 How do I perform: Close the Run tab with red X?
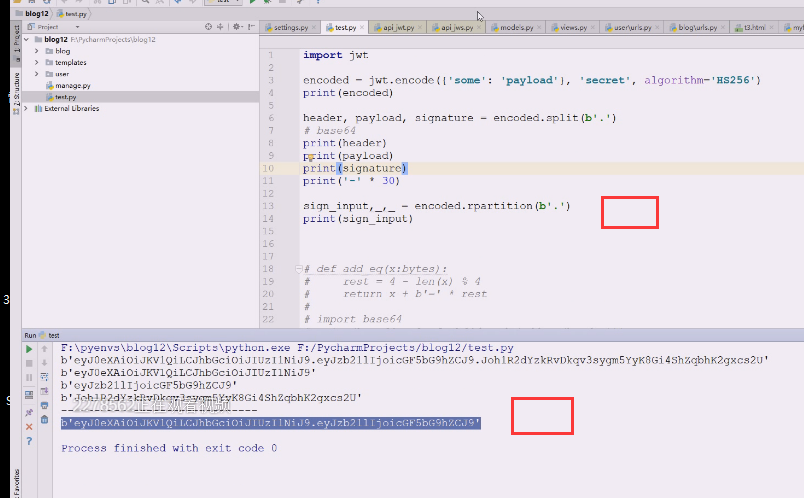(29, 427)
